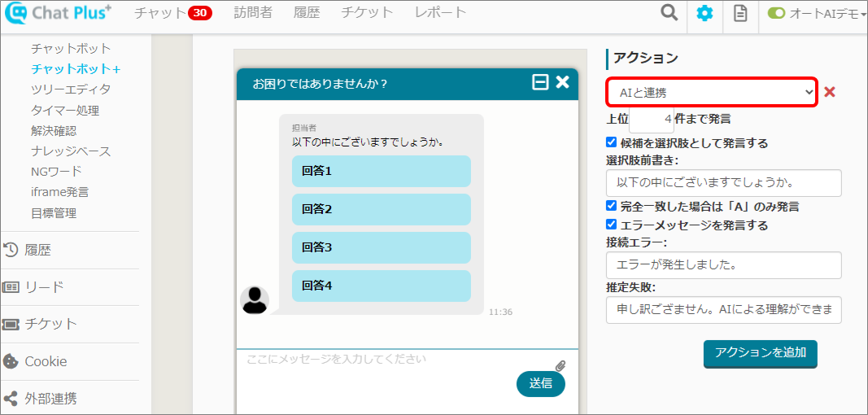Expand the 外部連携 sidebar section
This screenshot has height=415, width=868.
coord(50,399)
